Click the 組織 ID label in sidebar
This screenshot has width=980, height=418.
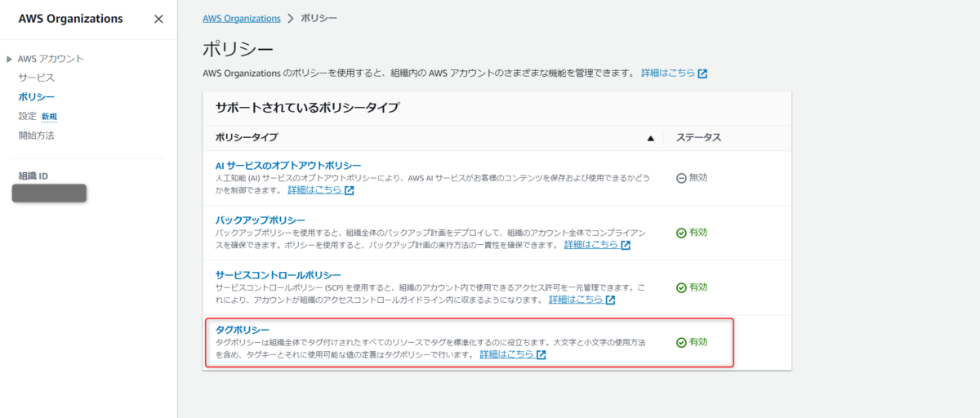(x=33, y=176)
